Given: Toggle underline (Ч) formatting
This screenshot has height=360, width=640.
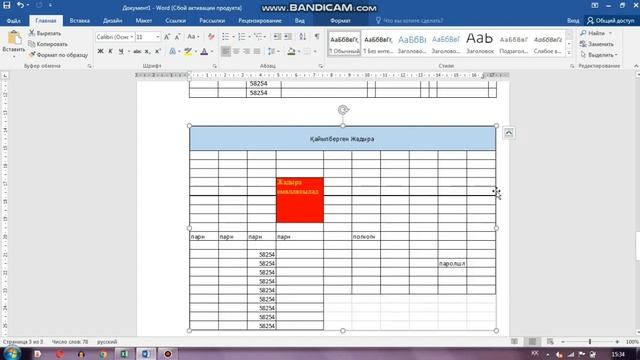Looking at the screenshot, I should click(121, 51).
